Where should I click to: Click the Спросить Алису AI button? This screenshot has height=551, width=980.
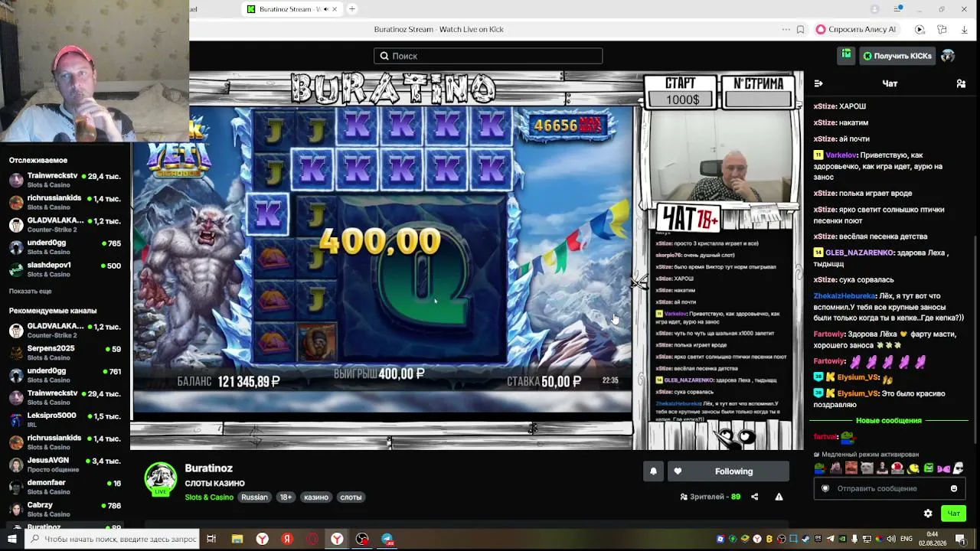click(x=855, y=30)
